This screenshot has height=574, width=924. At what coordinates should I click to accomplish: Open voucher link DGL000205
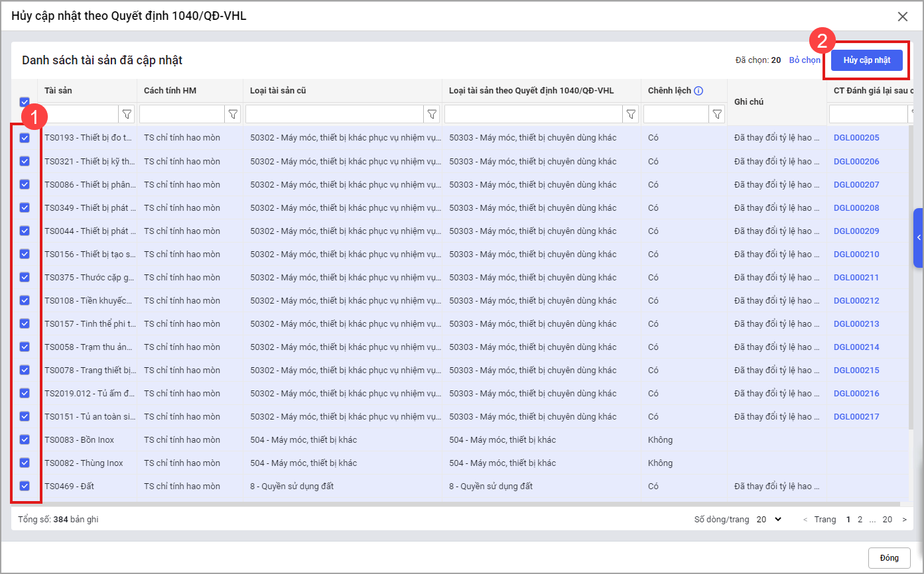point(856,138)
